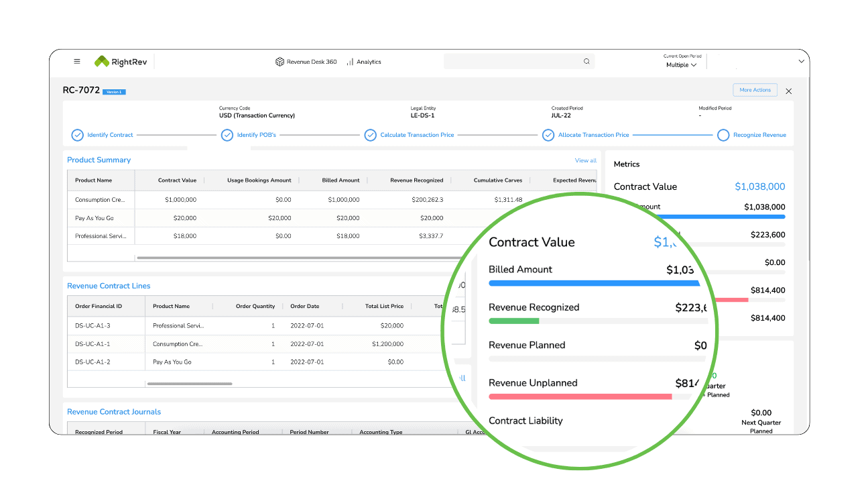Viewport: 868px width, 487px height.
Task: Expand the user account chevron at top right
Action: (x=801, y=62)
